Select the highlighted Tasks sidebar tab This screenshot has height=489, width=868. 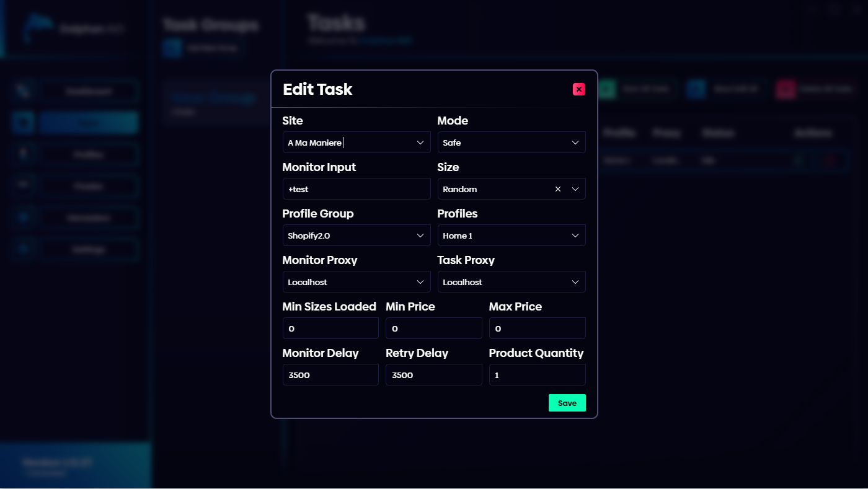(89, 123)
